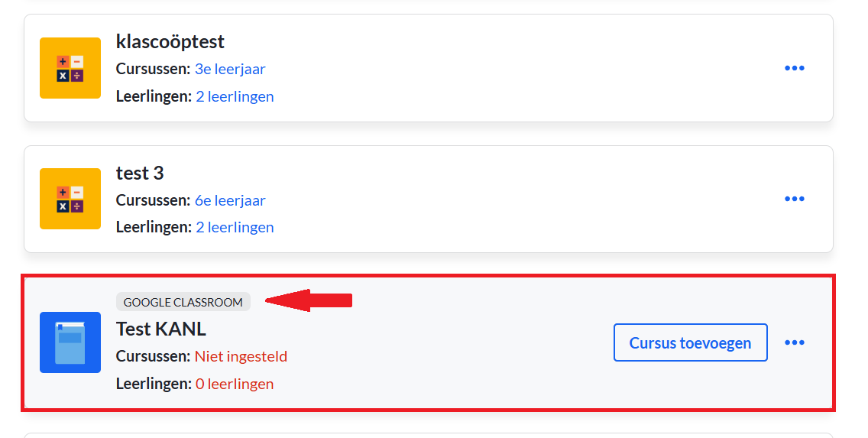Click the test 3 calculator class icon
The height and width of the screenshot is (438, 868).
pos(70,199)
